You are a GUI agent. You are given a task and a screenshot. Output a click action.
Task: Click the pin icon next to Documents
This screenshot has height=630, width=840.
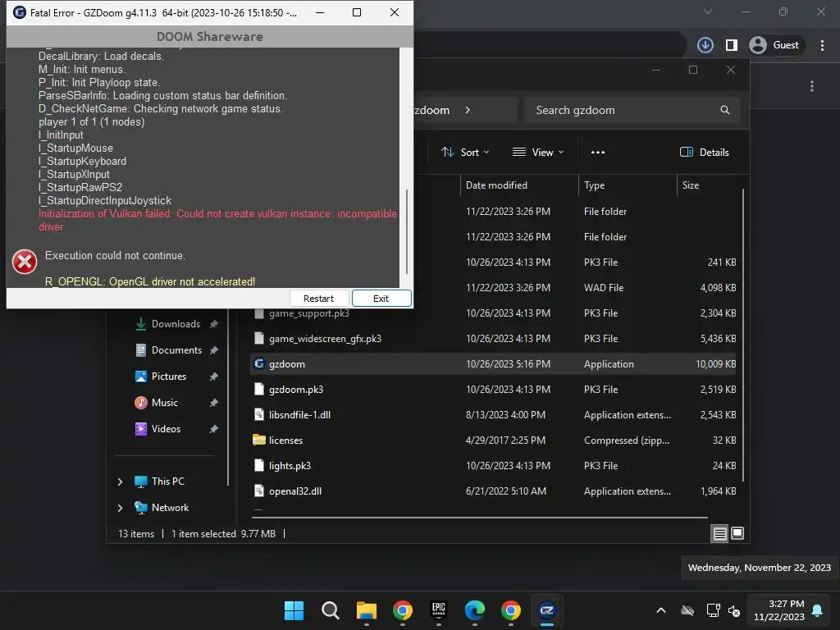tap(214, 349)
